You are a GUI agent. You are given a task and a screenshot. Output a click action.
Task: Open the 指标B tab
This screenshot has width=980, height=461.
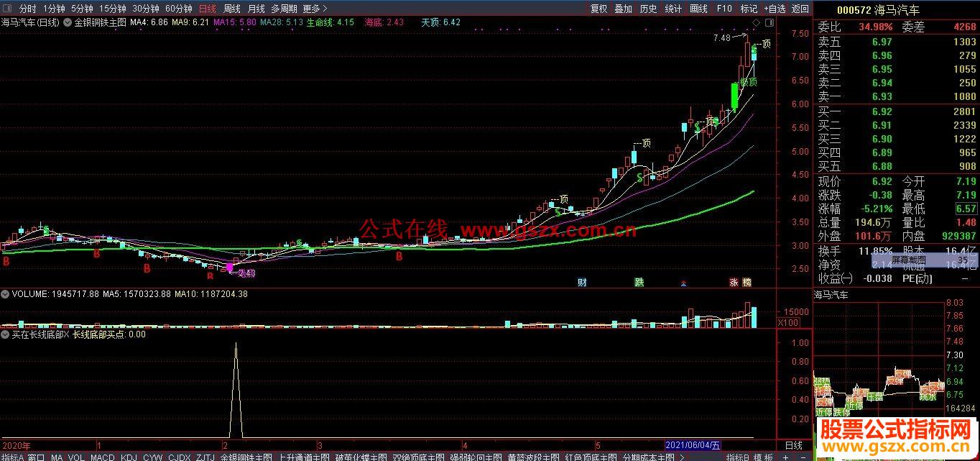pyautogui.click(x=737, y=457)
